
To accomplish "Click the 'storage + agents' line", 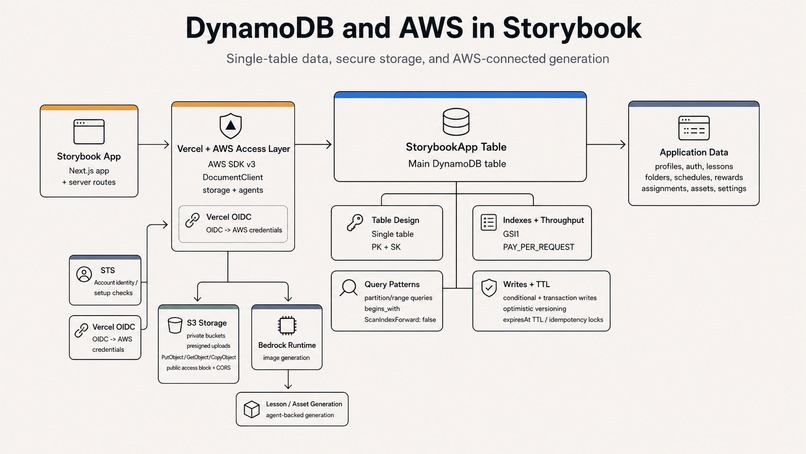I will tap(232, 190).
